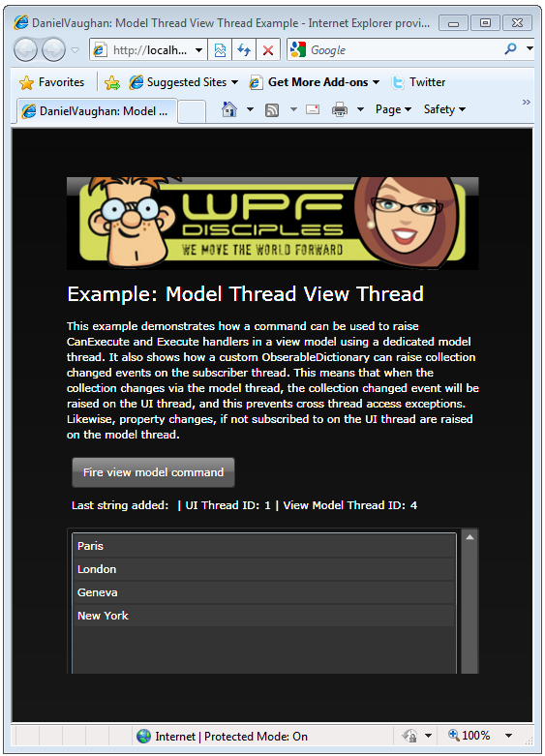Image resolution: width=545 pixels, height=756 pixels.
Task: Click the search magnifier icon
Action: pos(510,49)
